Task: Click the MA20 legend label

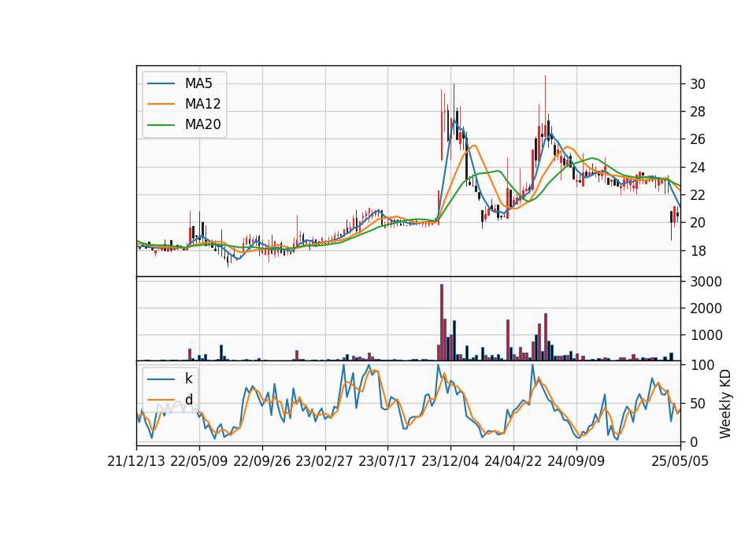Action: click(x=202, y=124)
